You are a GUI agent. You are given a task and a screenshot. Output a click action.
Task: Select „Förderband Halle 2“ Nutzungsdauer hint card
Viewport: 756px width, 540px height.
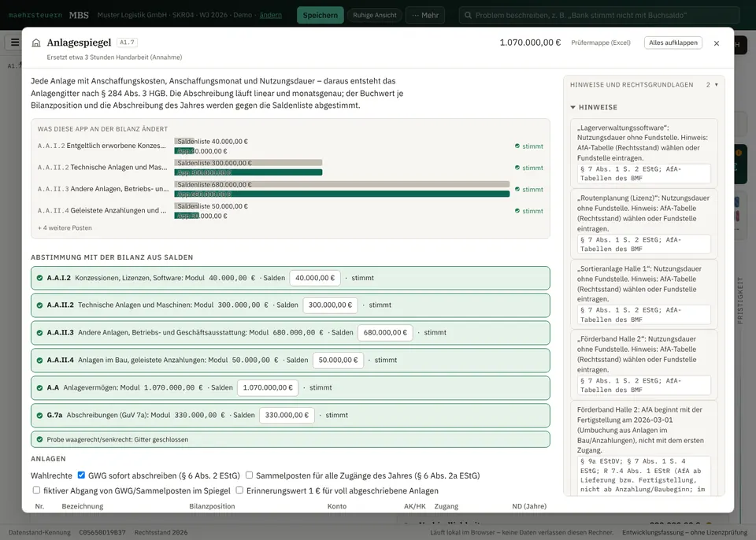(643, 364)
